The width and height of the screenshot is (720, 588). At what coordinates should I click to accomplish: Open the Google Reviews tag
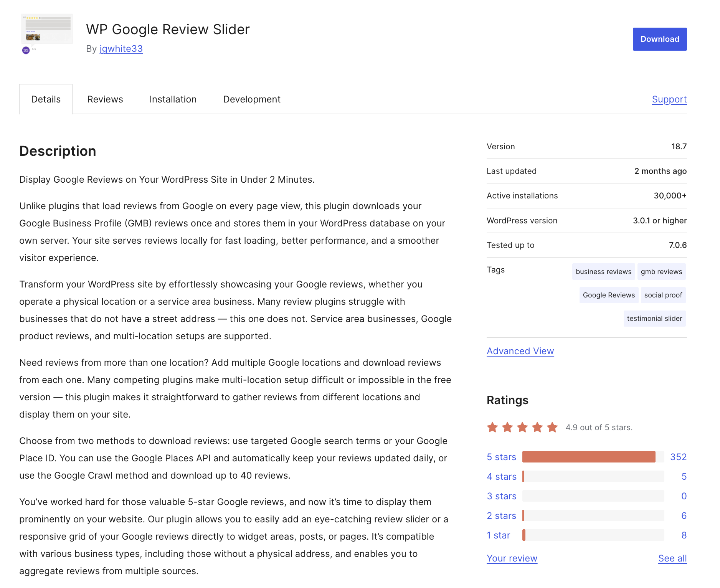tap(609, 295)
